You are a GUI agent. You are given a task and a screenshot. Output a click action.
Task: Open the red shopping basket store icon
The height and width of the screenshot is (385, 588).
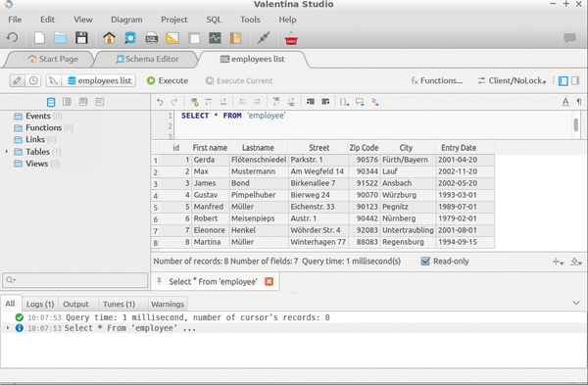pyautogui.click(x=291, y=38)
